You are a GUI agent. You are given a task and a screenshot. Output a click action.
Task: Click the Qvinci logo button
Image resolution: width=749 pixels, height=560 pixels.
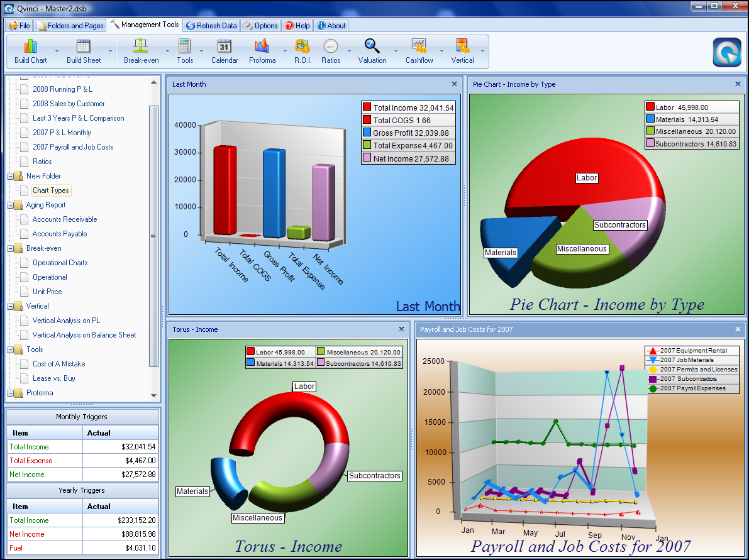click(727, 53)
